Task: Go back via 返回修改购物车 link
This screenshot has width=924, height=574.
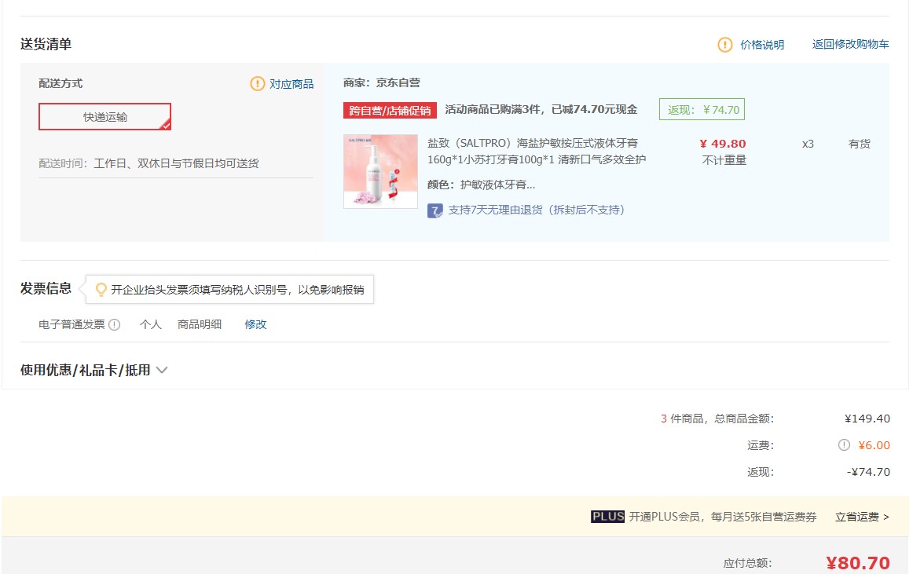Action: pos(850,44)
